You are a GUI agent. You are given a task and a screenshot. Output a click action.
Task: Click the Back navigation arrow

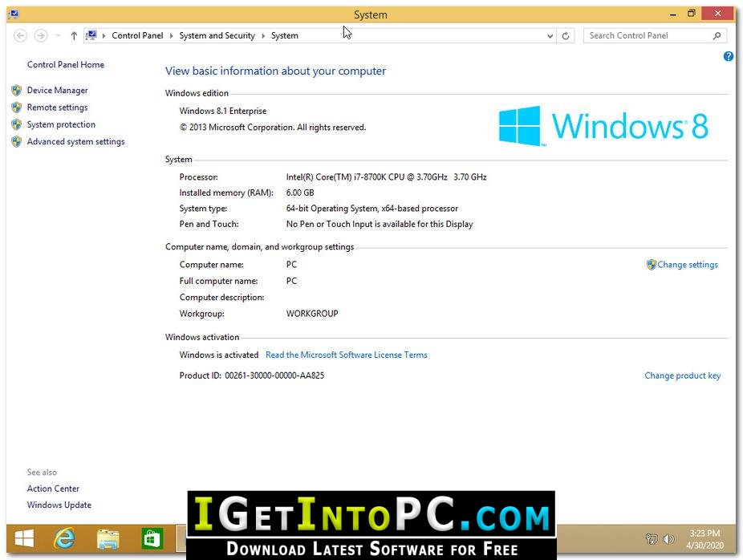tap(20, 35)
